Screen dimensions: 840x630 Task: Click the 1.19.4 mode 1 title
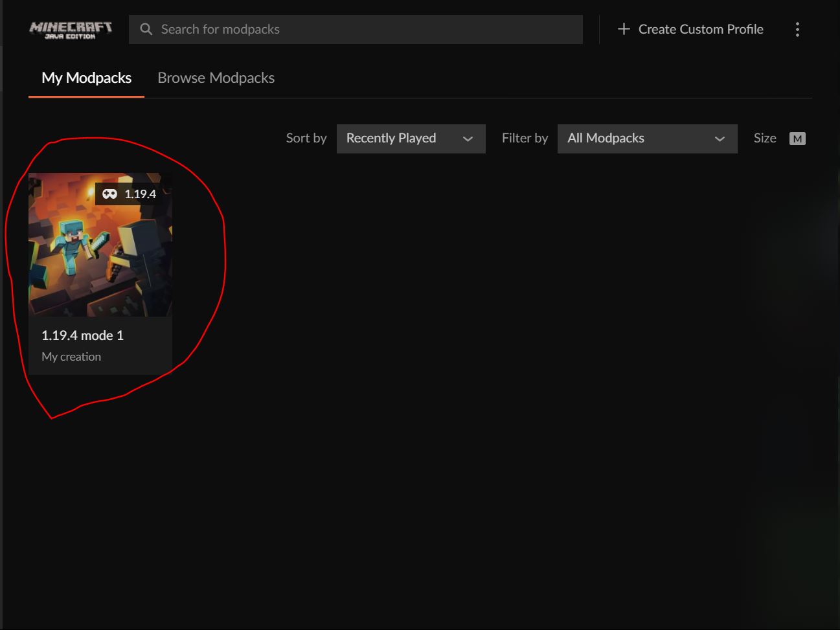pos(82,335)
